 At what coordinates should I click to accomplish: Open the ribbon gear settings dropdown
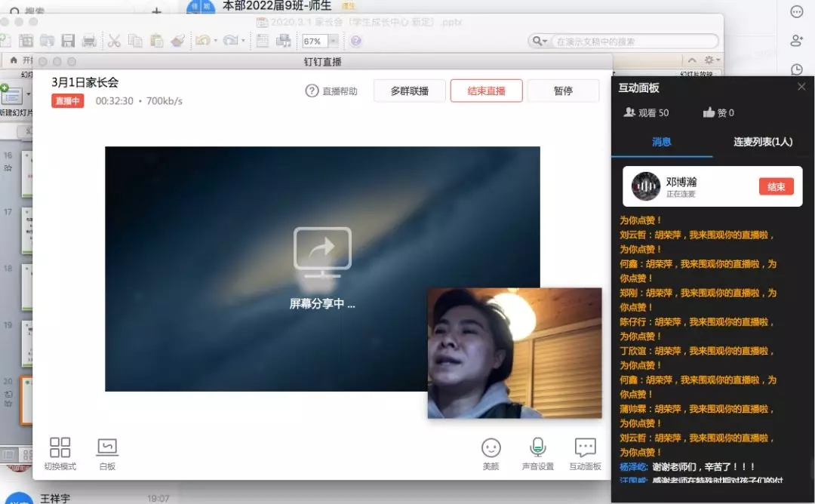[711, 60]
